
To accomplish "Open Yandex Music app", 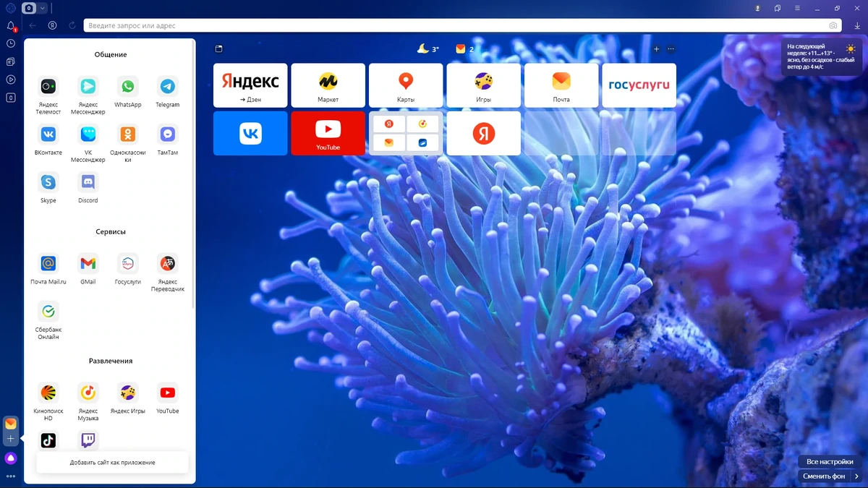I will point(88,401).
